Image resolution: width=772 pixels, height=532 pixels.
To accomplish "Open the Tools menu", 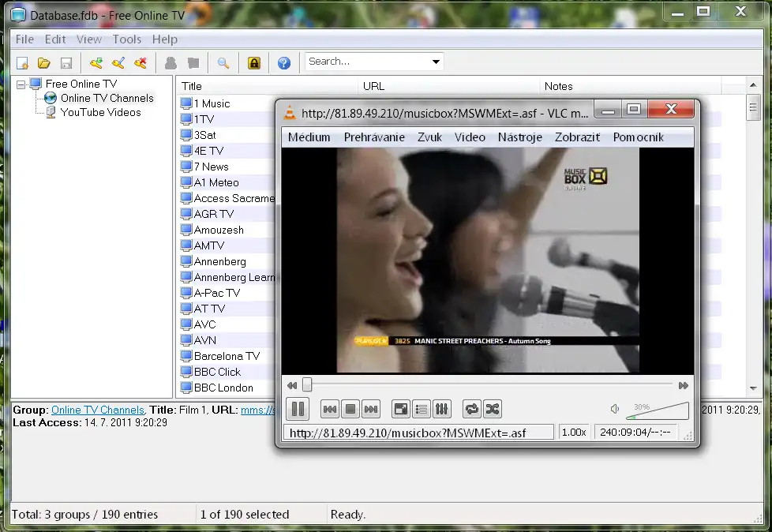I will tap(127, 39).
